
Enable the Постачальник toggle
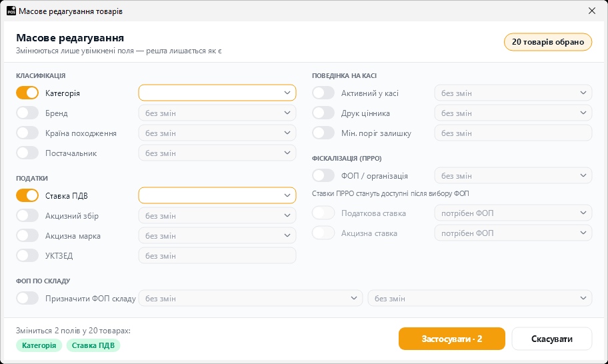[27, 153]
